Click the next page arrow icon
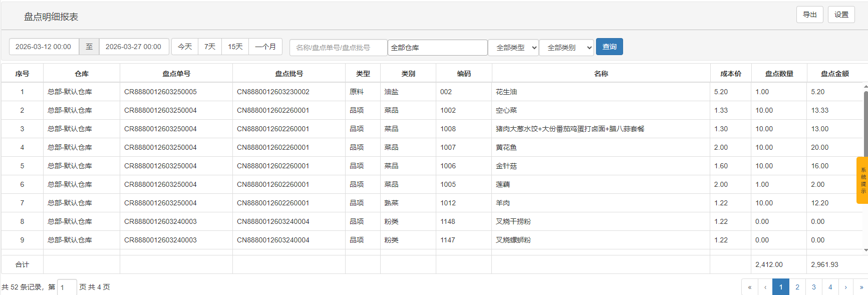The height and width of the screenshot is (295, 868). [x=845, y=287]
